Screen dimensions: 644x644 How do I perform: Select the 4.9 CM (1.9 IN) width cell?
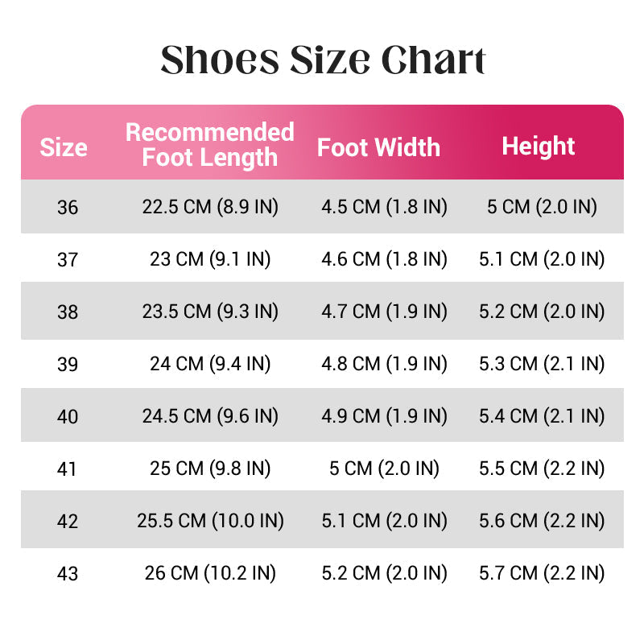385,416
